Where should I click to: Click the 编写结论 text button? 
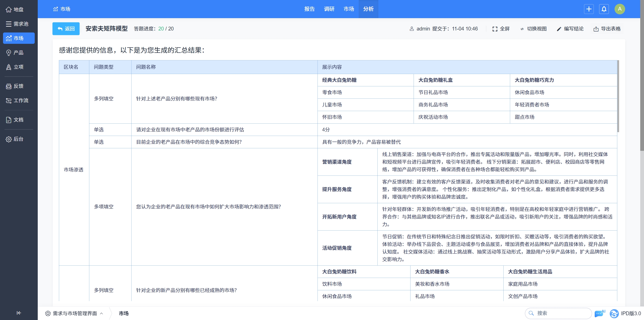[574, 29]
